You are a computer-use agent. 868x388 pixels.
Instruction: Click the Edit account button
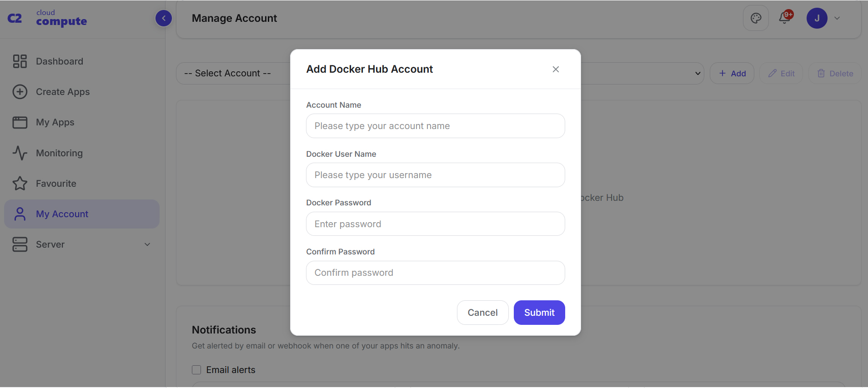click(x=781, y=73)
